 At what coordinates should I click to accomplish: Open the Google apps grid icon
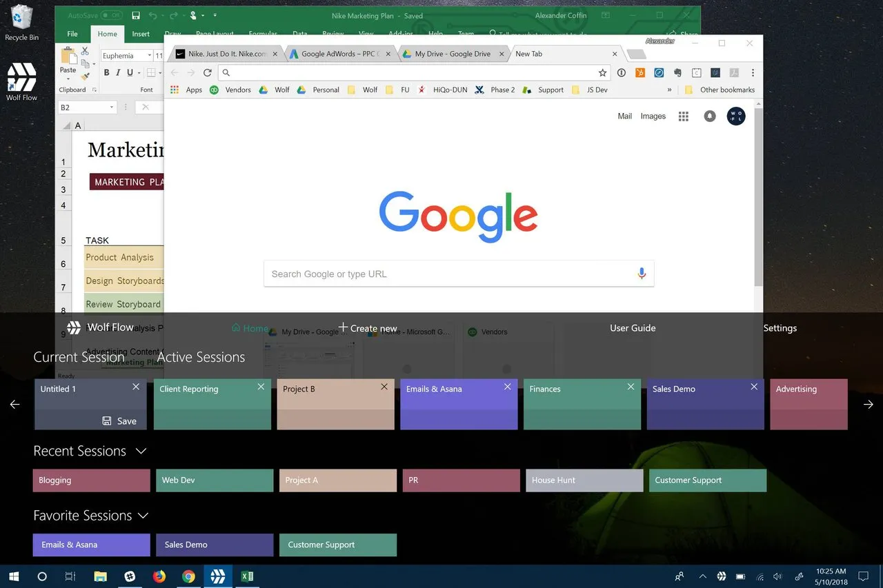684,116
